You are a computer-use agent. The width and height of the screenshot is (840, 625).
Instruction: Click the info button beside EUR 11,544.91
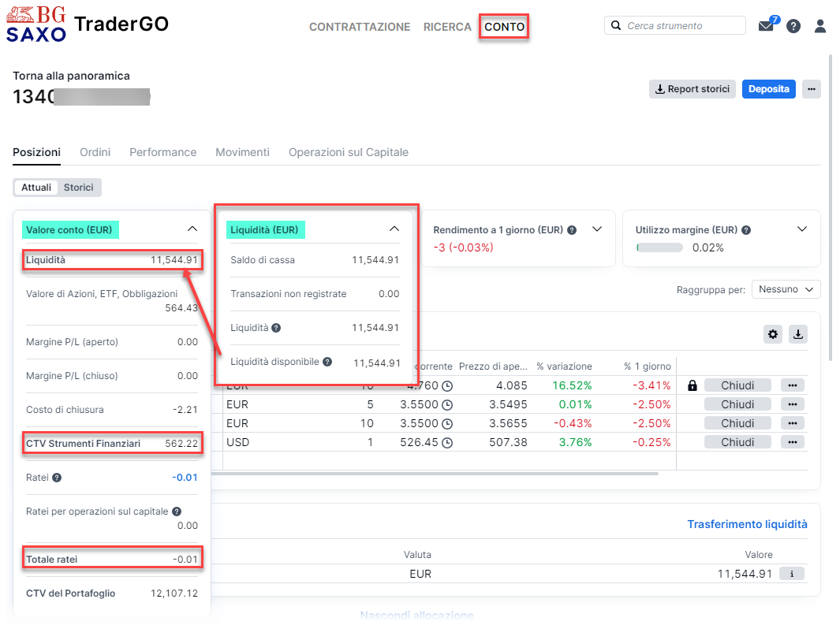pos(792,574)
